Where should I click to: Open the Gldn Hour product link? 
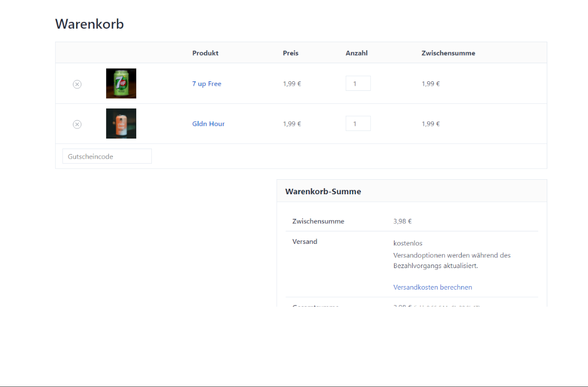pos(208,123)
